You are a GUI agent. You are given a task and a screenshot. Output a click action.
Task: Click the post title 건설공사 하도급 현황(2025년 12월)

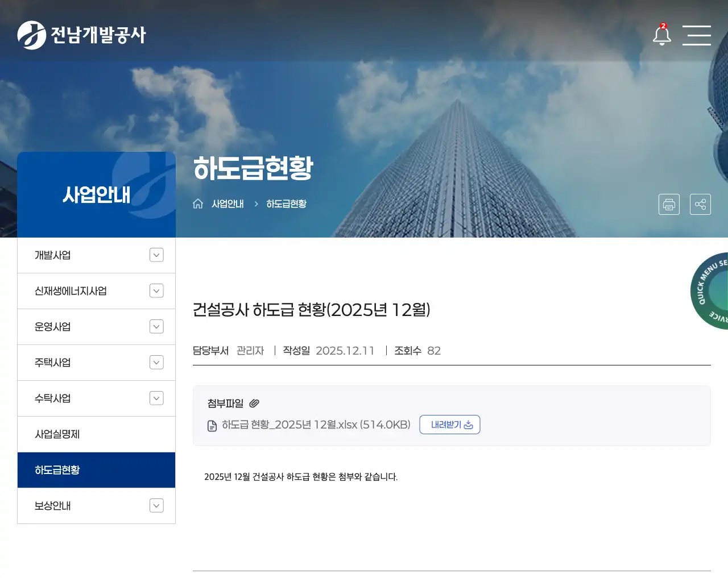(x=312, y=310)
